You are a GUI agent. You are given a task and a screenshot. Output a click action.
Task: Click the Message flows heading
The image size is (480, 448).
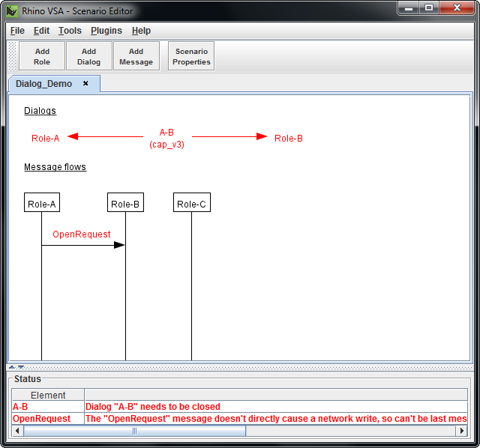point(55,167)
